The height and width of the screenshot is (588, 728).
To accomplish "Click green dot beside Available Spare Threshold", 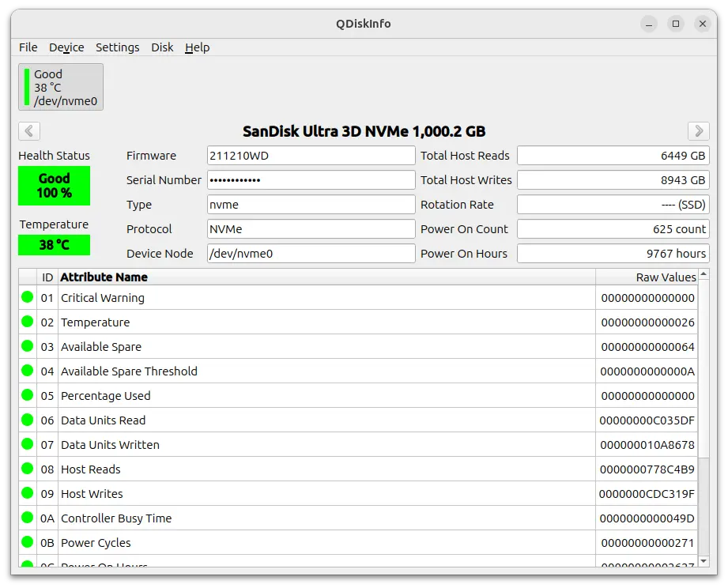I will 28,371.
